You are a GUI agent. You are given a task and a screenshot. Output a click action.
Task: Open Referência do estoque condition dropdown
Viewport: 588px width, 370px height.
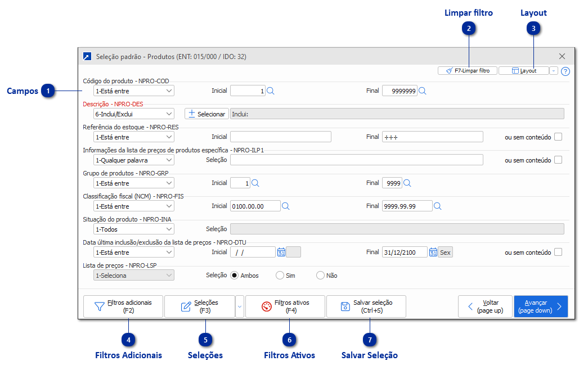tap(133, 137)
